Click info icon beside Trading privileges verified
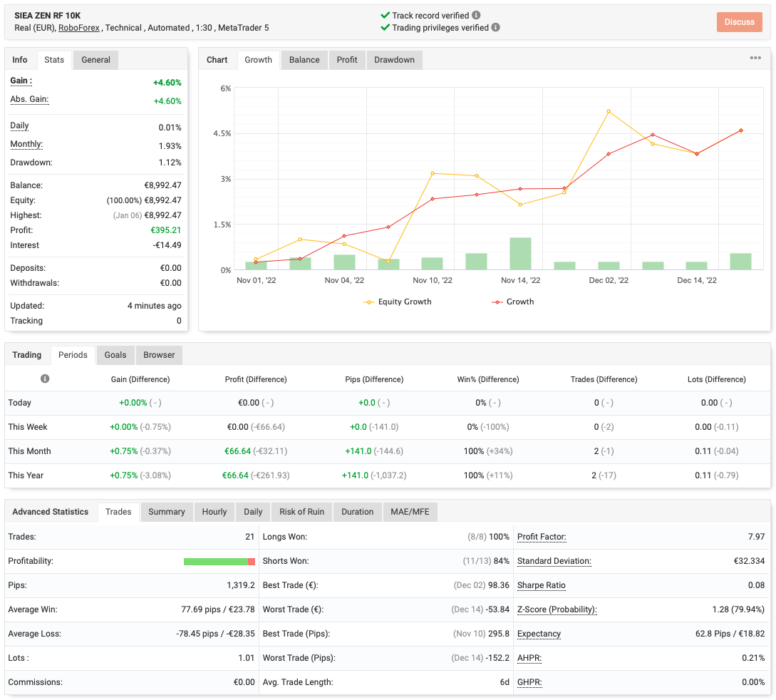Viewport: 776px width, 700px height. point(495,28)
